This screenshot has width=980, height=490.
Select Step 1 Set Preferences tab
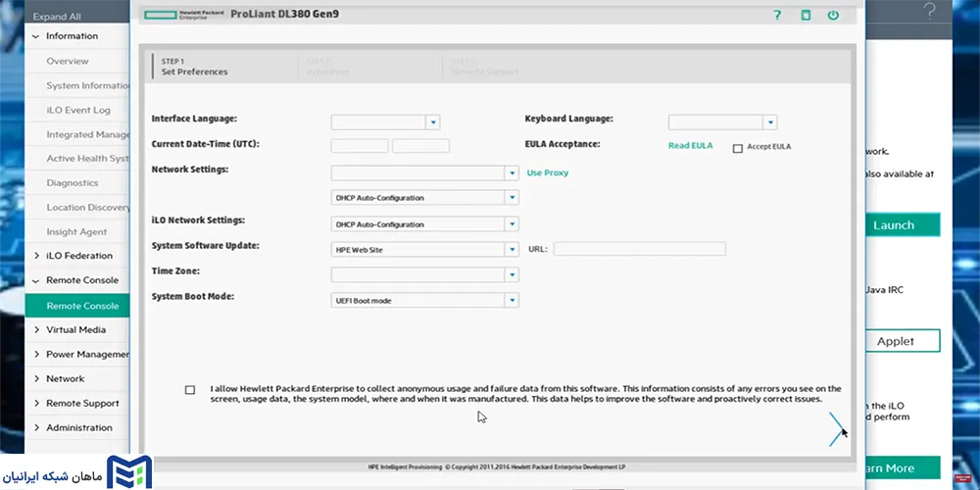point(194,67)
